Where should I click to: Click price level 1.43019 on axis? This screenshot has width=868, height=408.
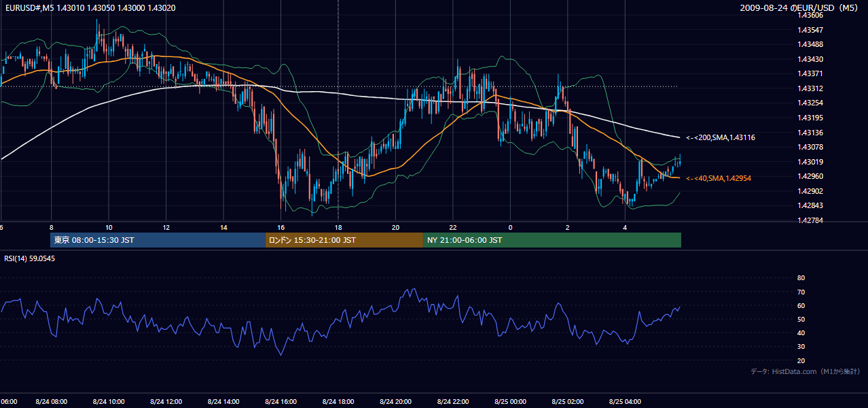pyautogui.click(x=810, y=162)
